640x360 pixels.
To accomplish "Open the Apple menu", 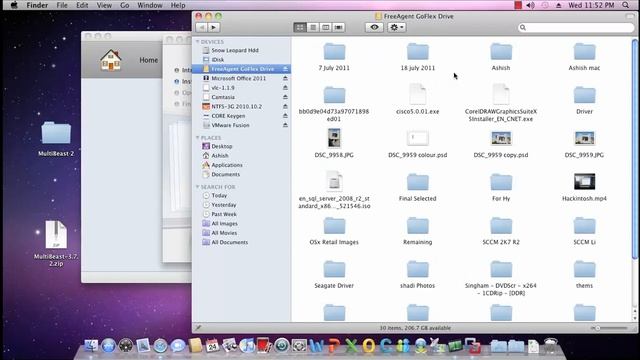I will point(14,5).
